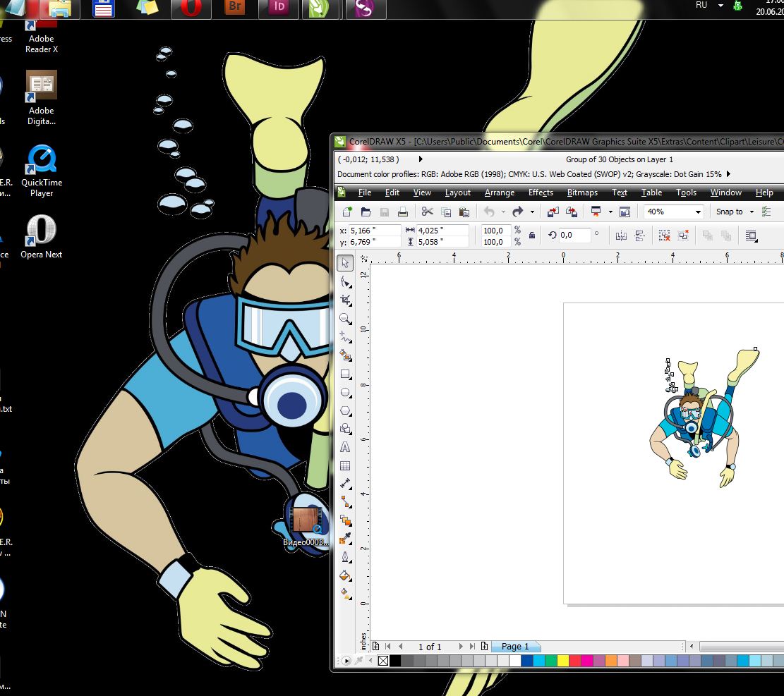
Task: Open the Options icon beside Snap to
Action: 766,212
